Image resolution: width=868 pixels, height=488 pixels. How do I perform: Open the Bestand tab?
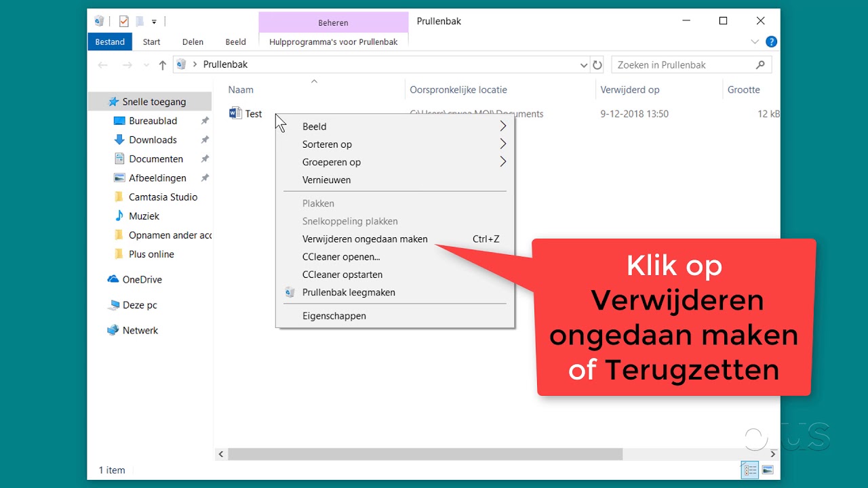[x=110, y=42]
